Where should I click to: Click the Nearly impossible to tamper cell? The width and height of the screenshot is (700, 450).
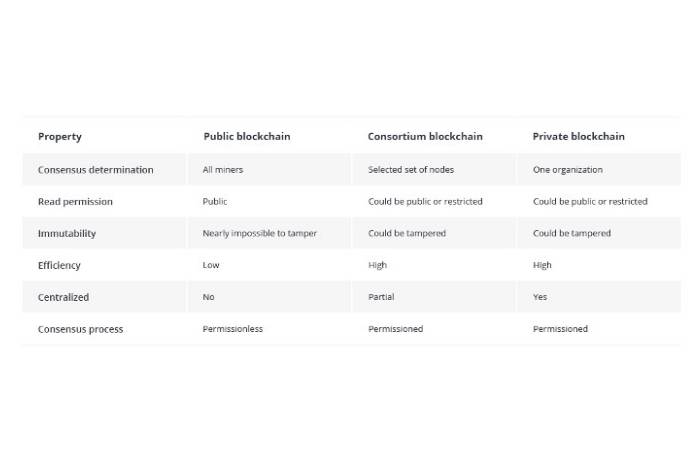click(259, 234)
